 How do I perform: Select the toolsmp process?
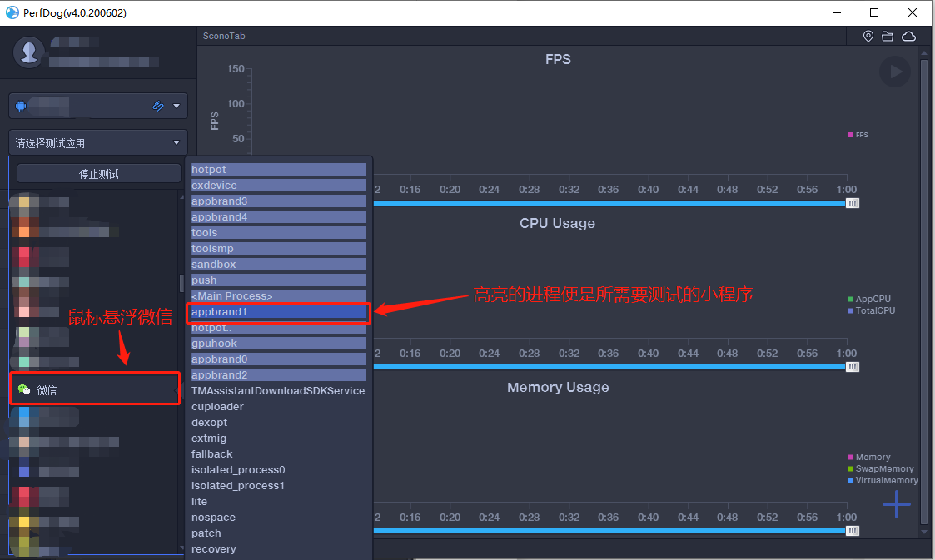[x=278, y=249]
